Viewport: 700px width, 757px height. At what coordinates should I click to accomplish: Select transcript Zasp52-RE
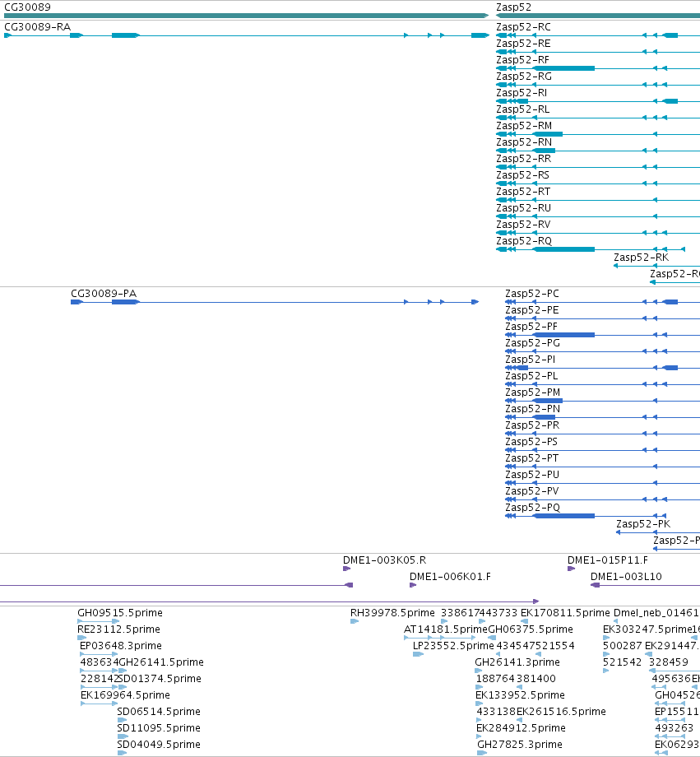coord(523,44)
